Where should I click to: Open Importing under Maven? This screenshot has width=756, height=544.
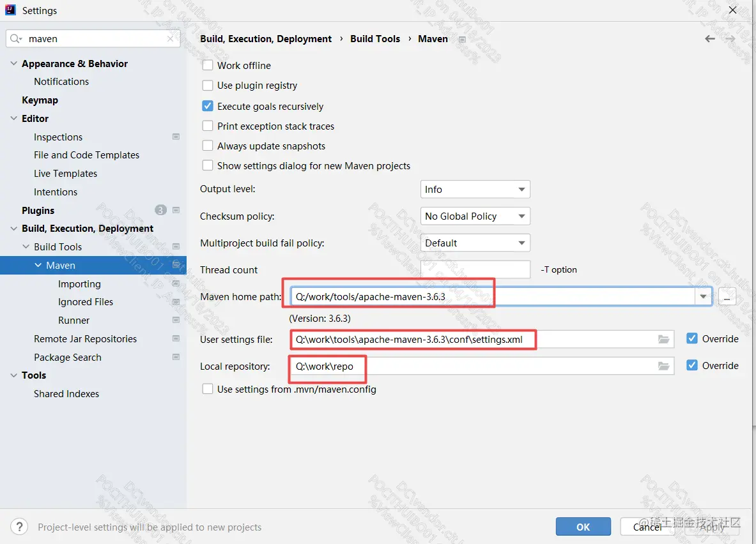[x=79, y=283]
